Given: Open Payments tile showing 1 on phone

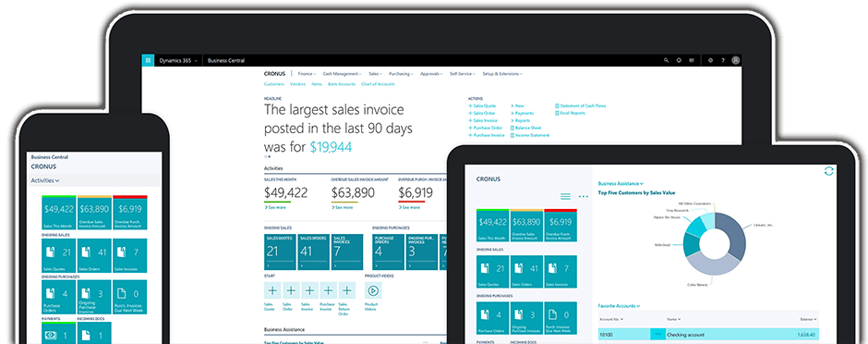Looking at the screenshot, I should pos(59,333).
